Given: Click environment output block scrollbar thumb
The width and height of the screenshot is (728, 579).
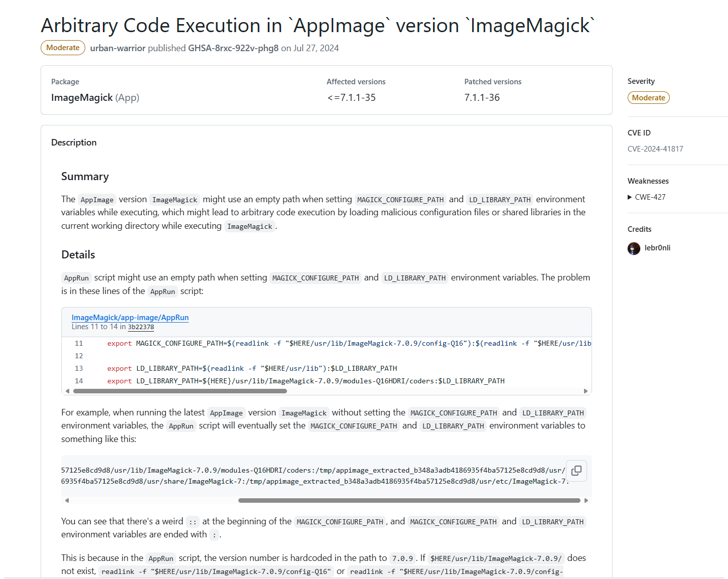Looking at the screenshot, I should (409, 500).
